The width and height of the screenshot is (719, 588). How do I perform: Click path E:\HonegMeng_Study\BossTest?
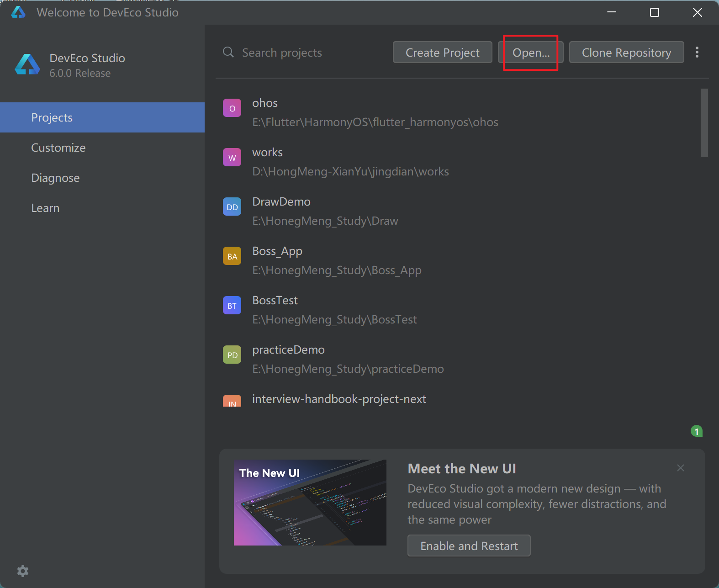pyautogui.click(x=334, y=320)
